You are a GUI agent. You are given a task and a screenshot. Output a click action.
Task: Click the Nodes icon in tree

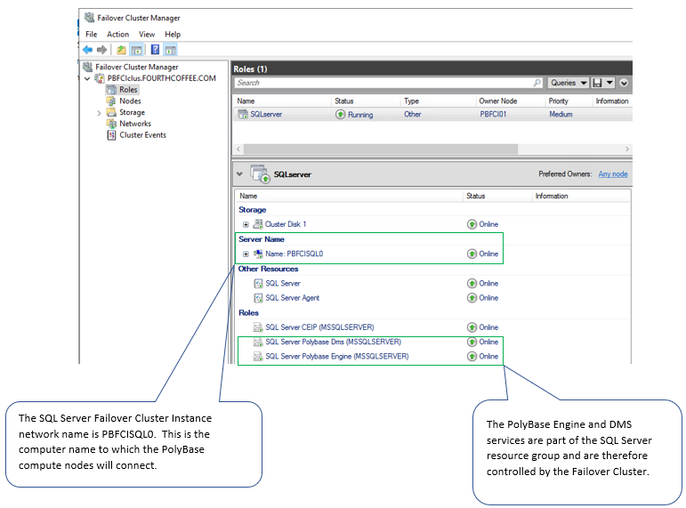[112, 101]
